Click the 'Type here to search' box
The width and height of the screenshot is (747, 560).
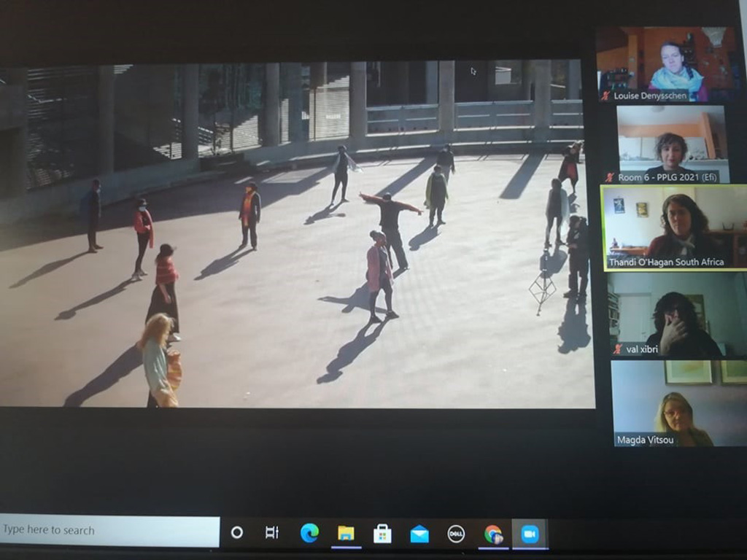coord(109,531)
